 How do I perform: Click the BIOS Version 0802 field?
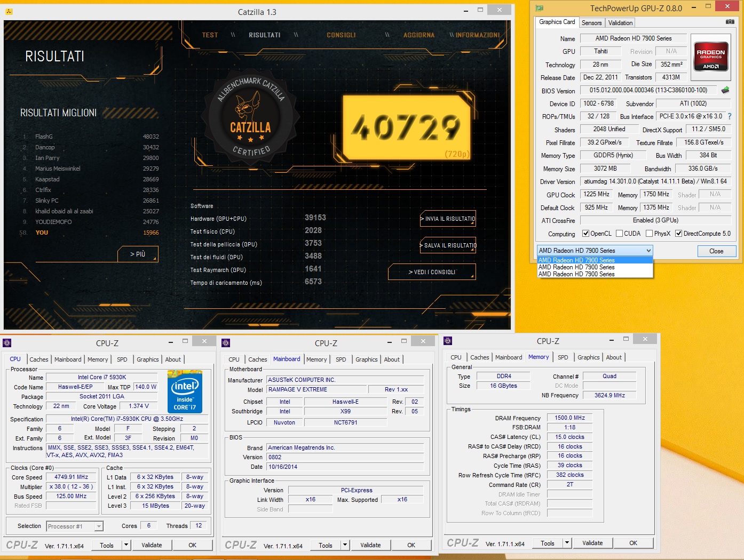click(345, 458)
